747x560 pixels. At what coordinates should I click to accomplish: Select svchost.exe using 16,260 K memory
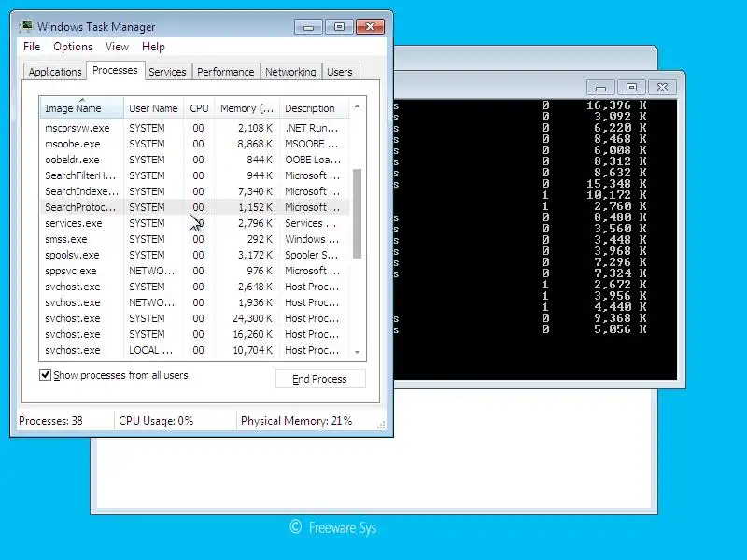click(194, 334)
